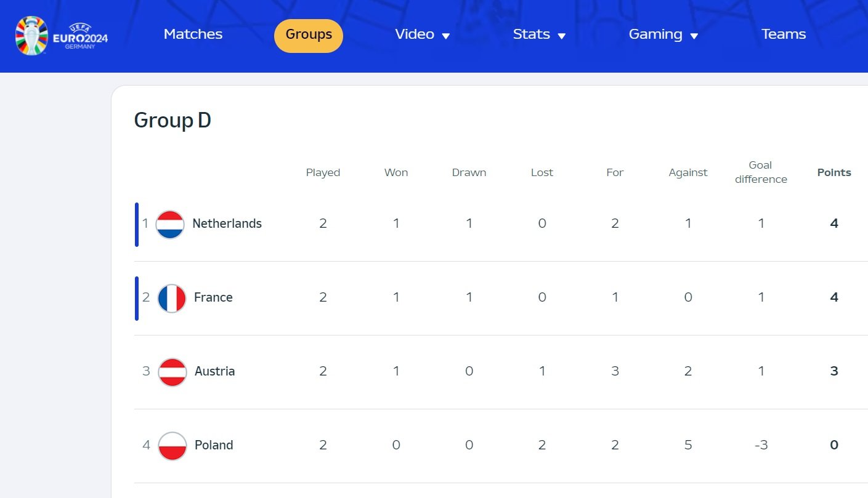Click the Goal difference column header
Screen dimensions: 868x498
tap(761, 172)
